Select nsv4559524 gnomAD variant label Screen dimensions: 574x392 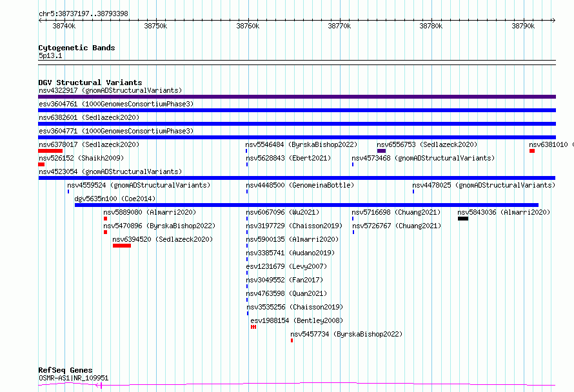[x=139, y=185]
